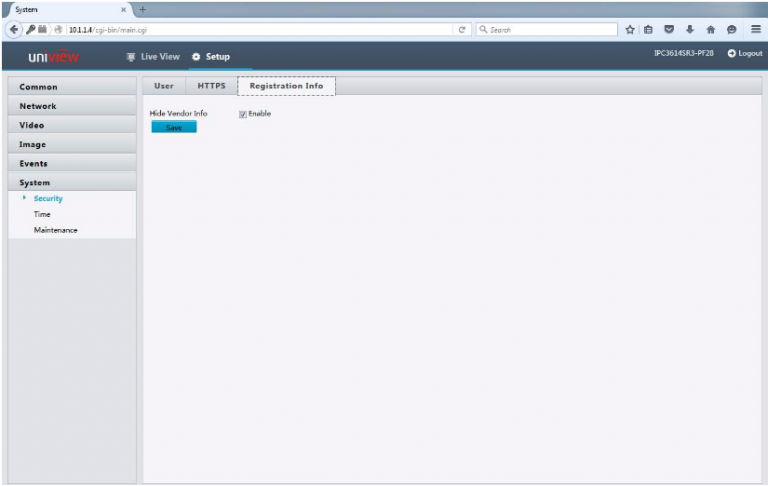Click the reload page icon
This screenshot has height=486, width=768.
point(461,29)
